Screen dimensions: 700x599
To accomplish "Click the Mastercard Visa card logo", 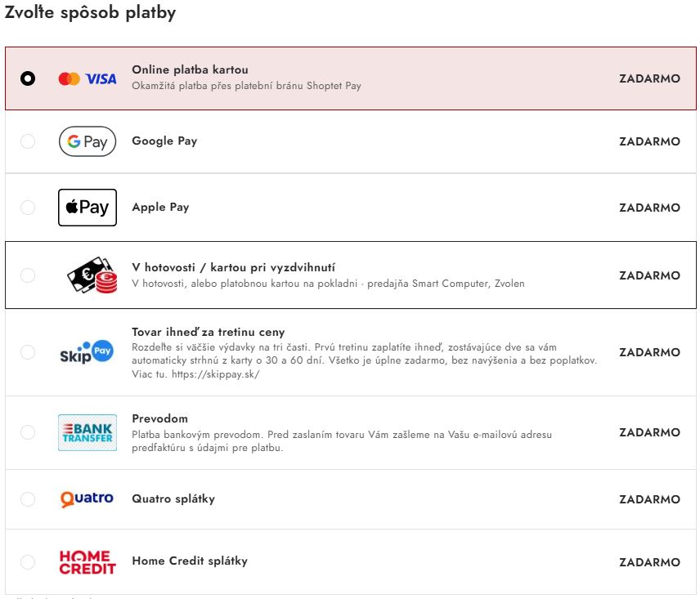I will (87, 79).
